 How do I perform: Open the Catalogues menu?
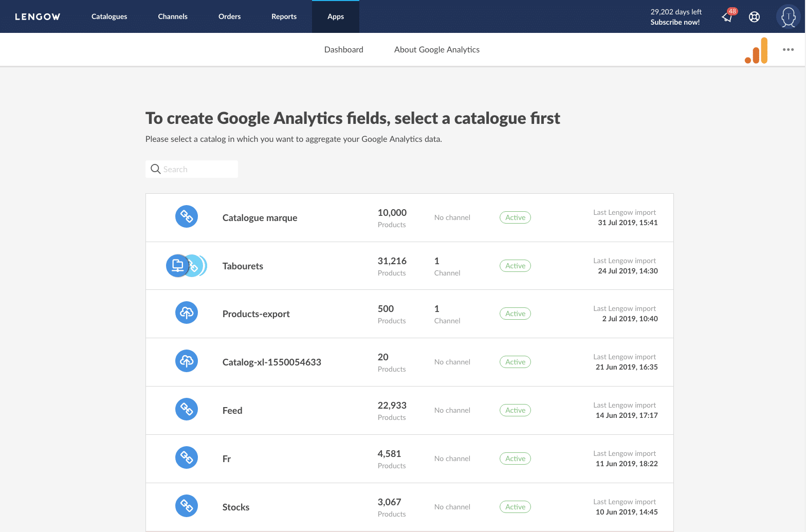(x=109, y=16)
